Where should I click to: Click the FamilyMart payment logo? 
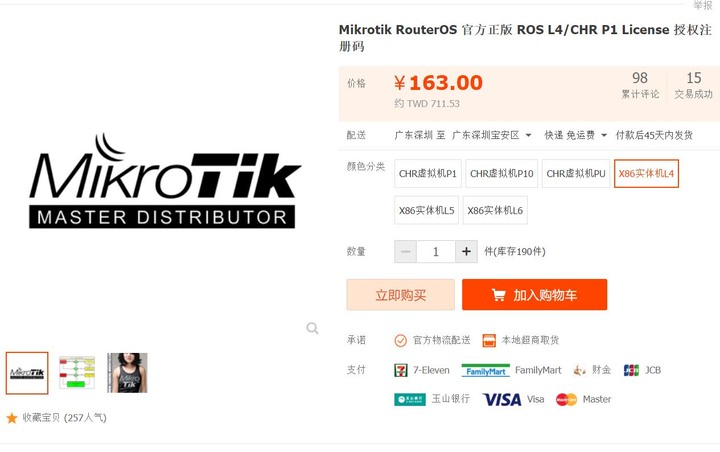pos(485,370)
